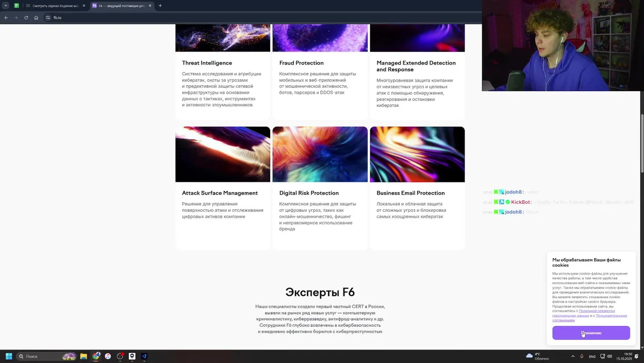Click the Threat Intelligence description paragraph
644x363 pixels.
pyautogui.click(x=221, y=89)
